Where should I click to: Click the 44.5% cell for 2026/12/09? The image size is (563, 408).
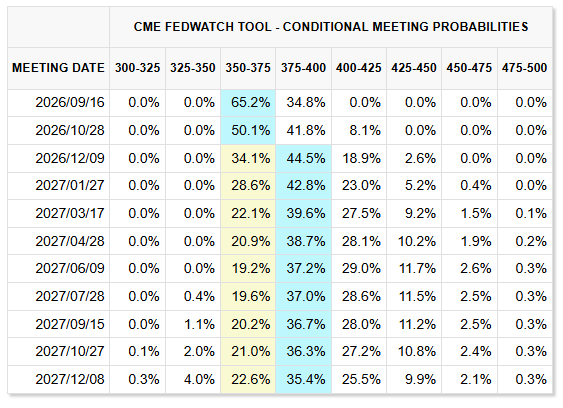coord(303,158)
